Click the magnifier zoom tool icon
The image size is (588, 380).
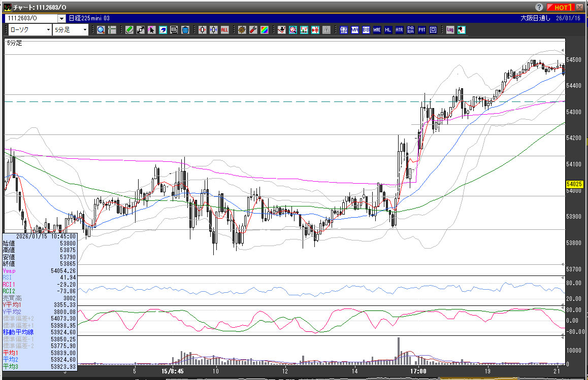(x=101, y=30)
